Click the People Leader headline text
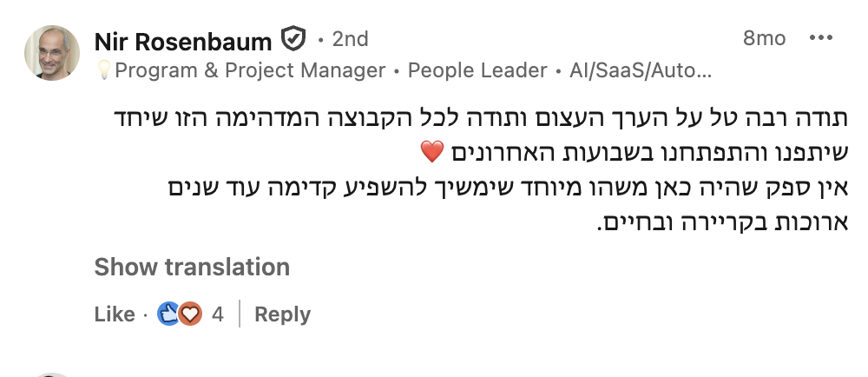The height and width of the screenshot is (377, 868). tap(477, 71)
